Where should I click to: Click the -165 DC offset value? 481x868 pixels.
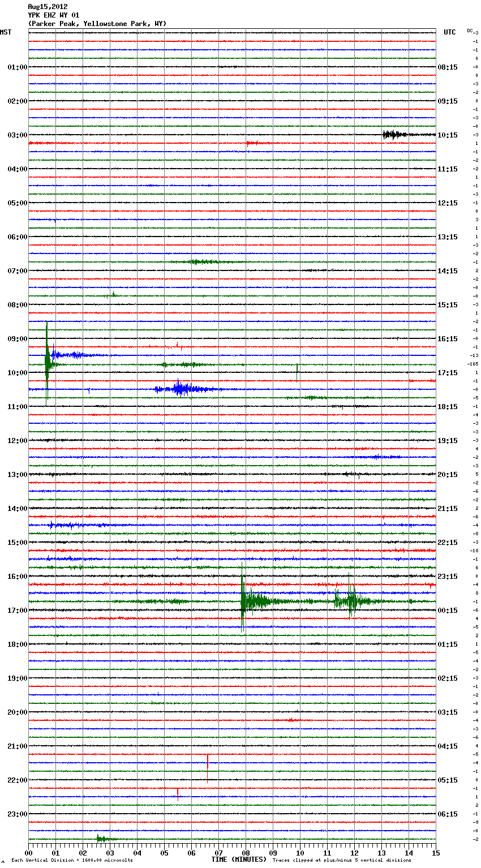(473, 364)
